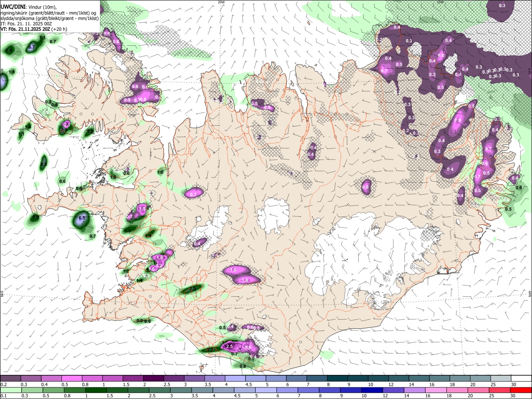Click the 1.8 value in the far northwest rain cell

(x=9, y=50)
